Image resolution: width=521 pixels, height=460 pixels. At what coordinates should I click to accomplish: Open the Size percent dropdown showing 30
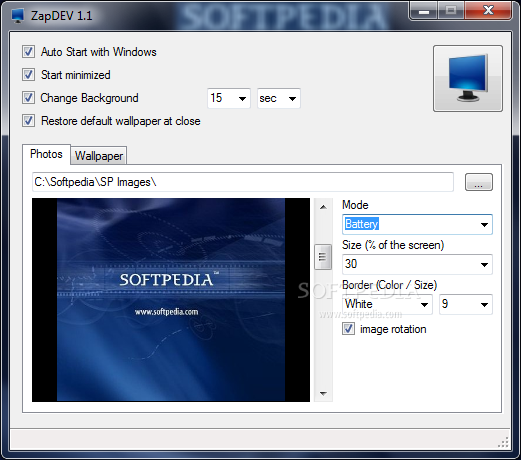pyautogui.click(x=417, y=264)
